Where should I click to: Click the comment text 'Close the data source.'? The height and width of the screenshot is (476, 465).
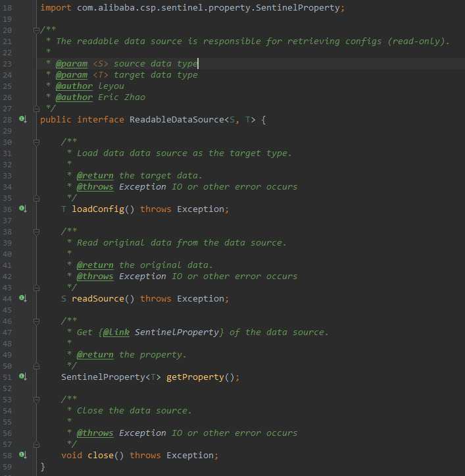pos(135,411)
